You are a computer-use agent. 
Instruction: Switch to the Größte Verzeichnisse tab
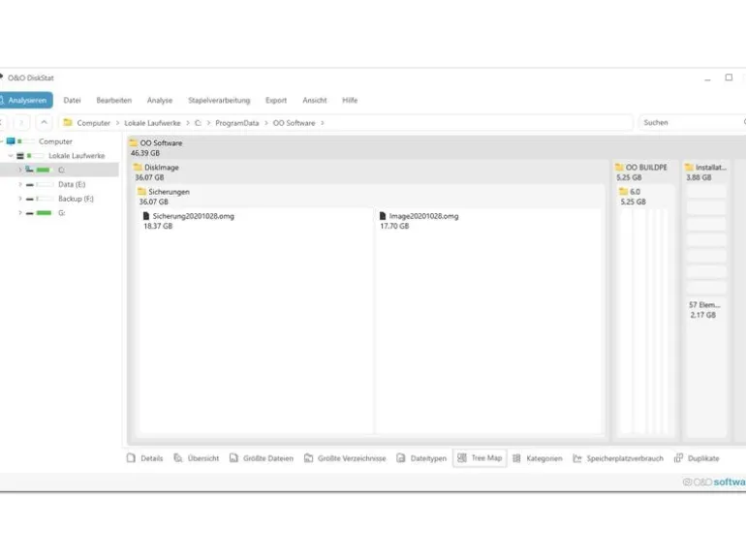click(x=345, y=458)
